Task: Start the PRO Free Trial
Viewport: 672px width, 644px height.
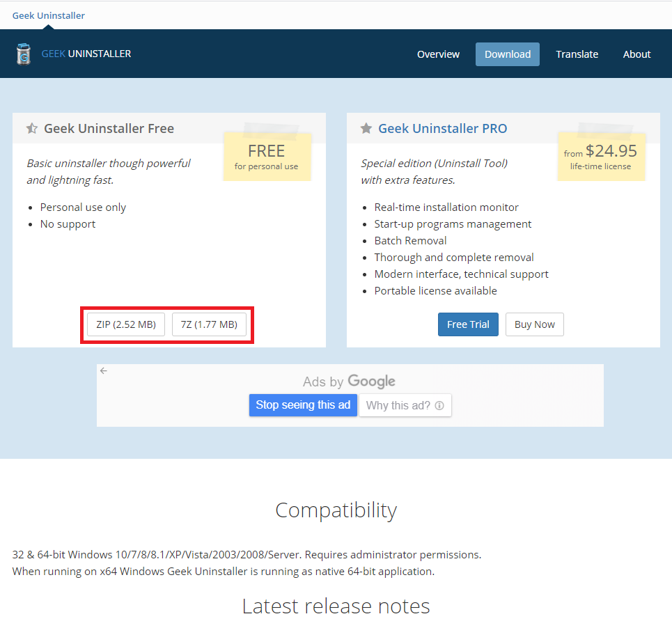Action: click(468, 325)
